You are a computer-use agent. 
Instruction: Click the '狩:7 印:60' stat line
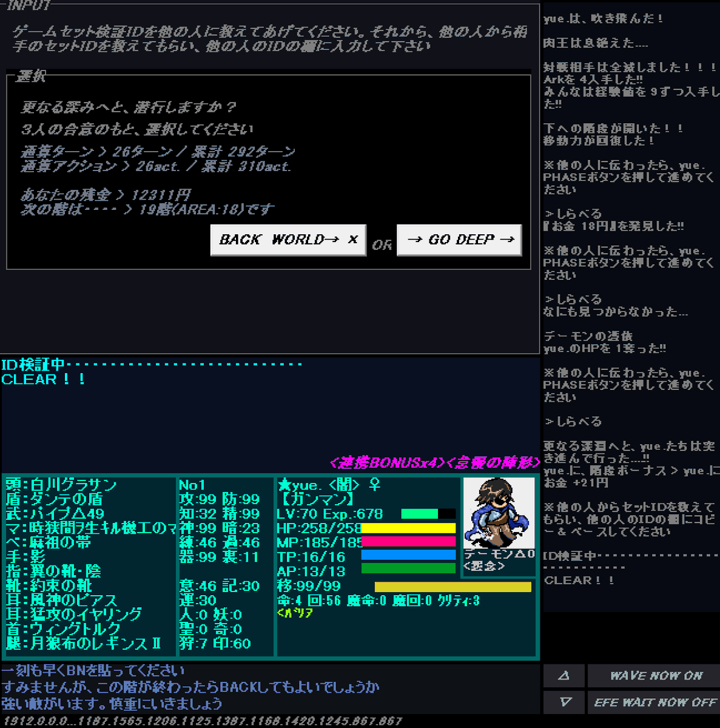click(x=215, y=644)
